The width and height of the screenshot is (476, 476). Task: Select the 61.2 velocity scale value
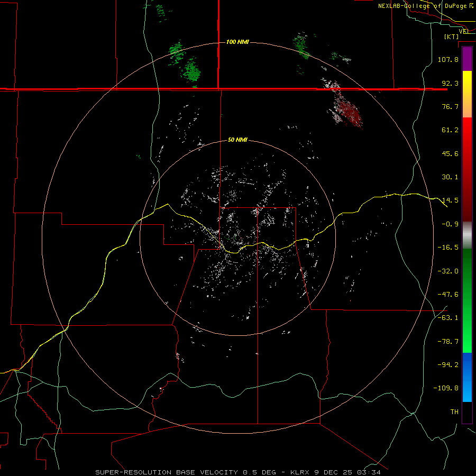(x=450, y=130)
